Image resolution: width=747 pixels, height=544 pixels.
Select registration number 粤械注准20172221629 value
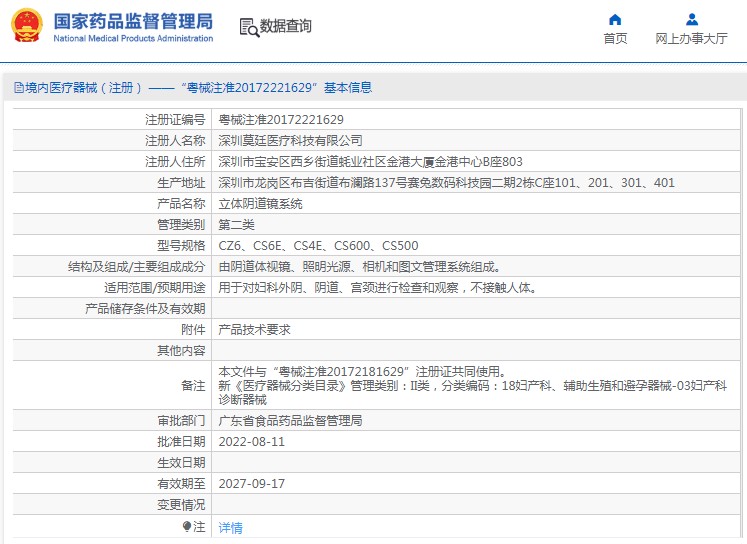coord(281,120)
